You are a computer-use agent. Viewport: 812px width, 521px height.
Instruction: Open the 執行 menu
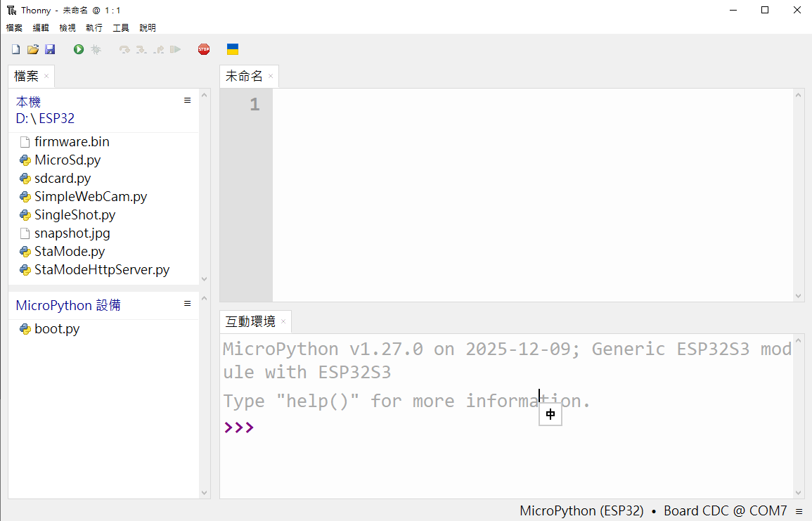point(94,28)
